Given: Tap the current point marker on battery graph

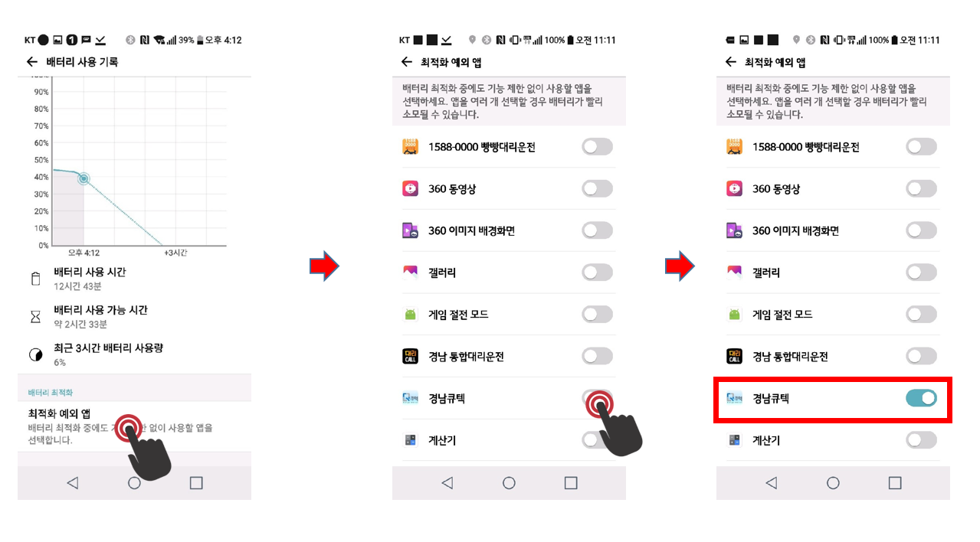Looking at the screenshot, I should (x=83, y=179).
